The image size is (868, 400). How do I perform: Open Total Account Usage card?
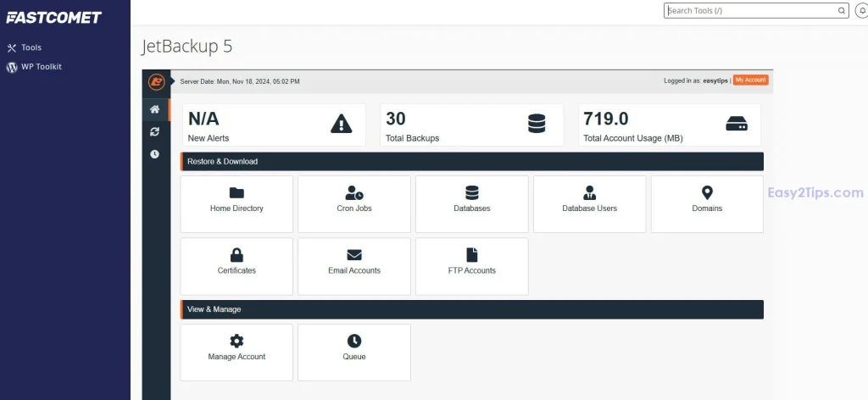[x=670, y=125]
